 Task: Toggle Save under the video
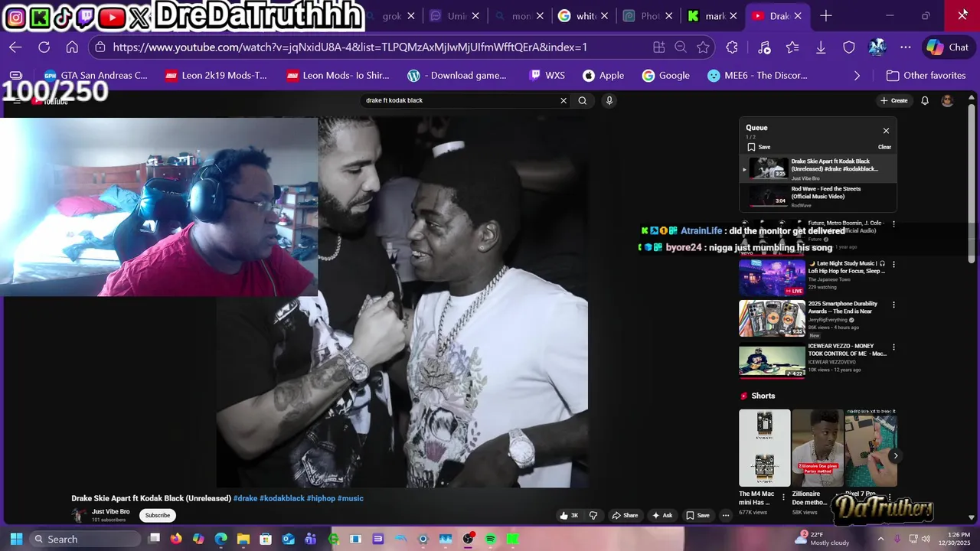point(697,516)
